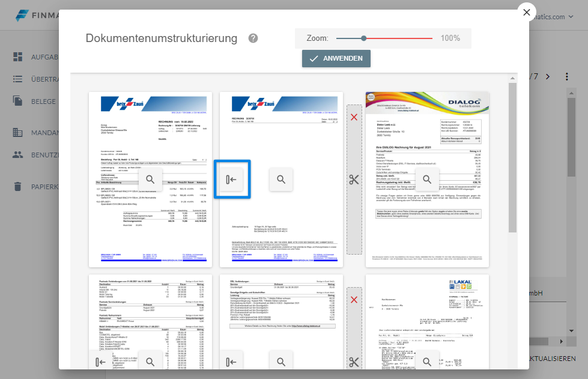Magnify first brix Zaun invoice page
588x379 pixels.
[x=150, y=180]
